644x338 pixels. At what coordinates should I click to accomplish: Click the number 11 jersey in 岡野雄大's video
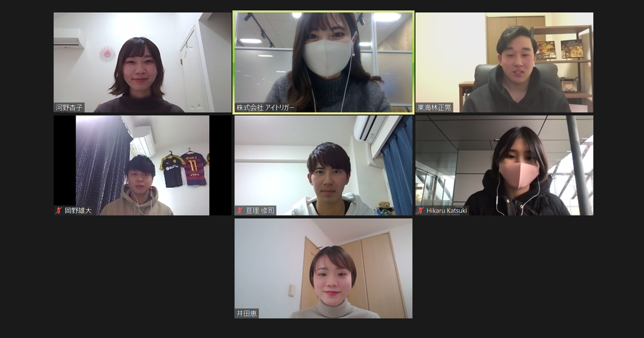[194, 168]
